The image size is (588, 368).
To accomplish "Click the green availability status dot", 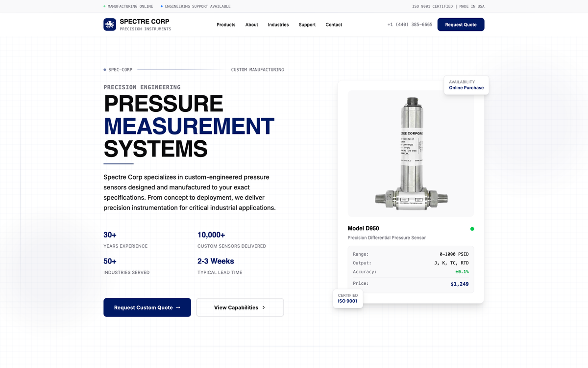I will 472,229.
